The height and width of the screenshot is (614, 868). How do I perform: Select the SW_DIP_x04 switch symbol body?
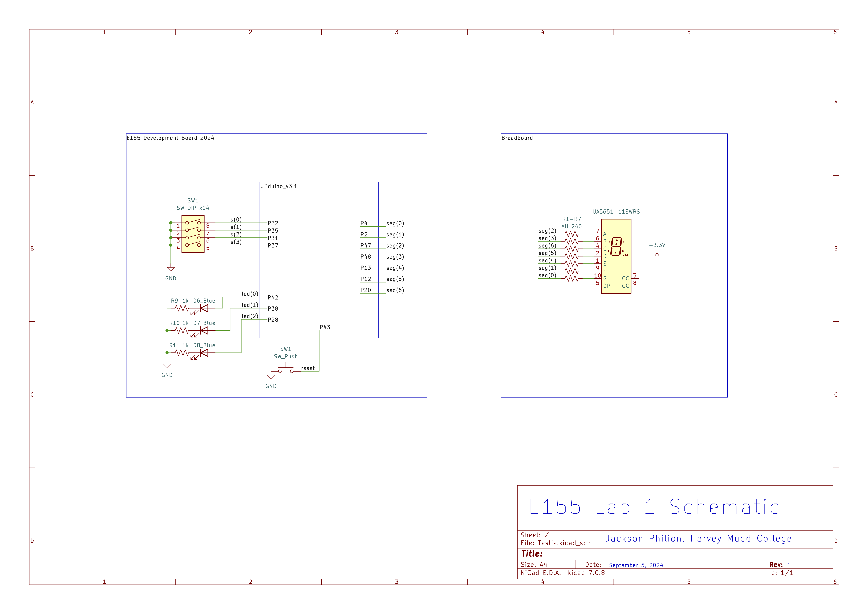click(x=193, y=234)
